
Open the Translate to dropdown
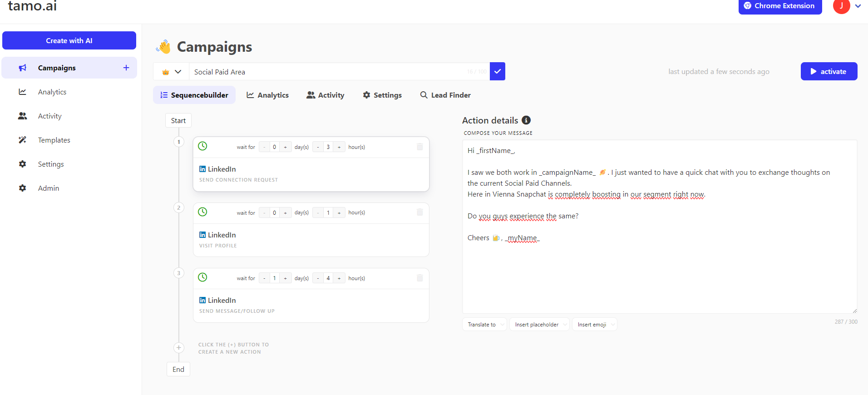[x=484, y=324]
